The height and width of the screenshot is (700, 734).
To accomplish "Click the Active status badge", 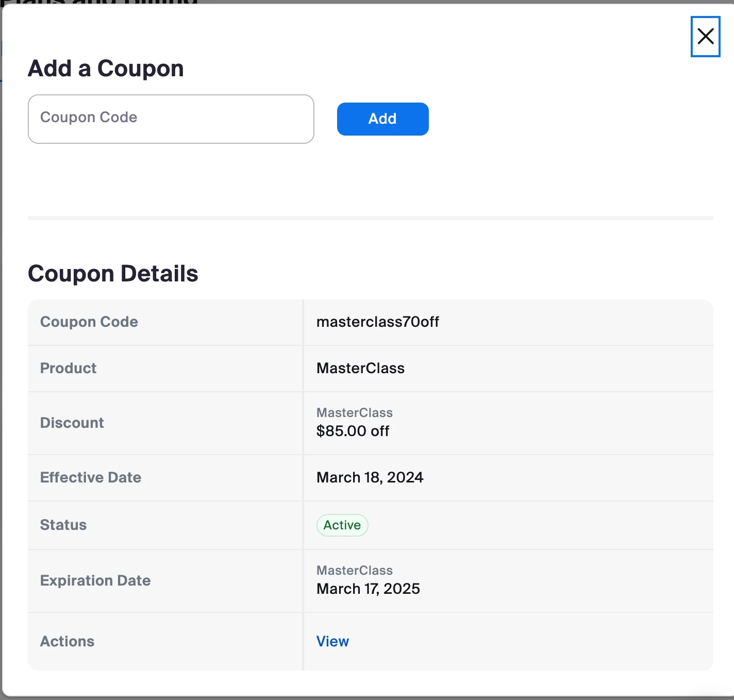I will coord(342,525).
